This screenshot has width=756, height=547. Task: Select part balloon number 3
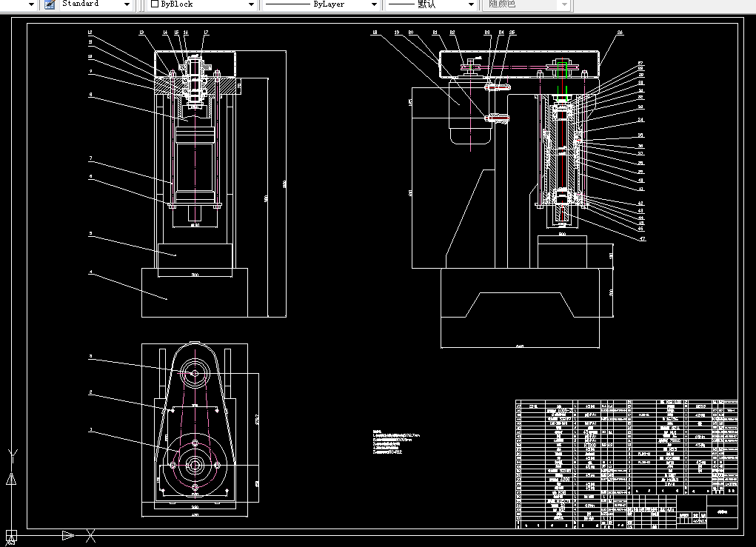coord(90,356)
